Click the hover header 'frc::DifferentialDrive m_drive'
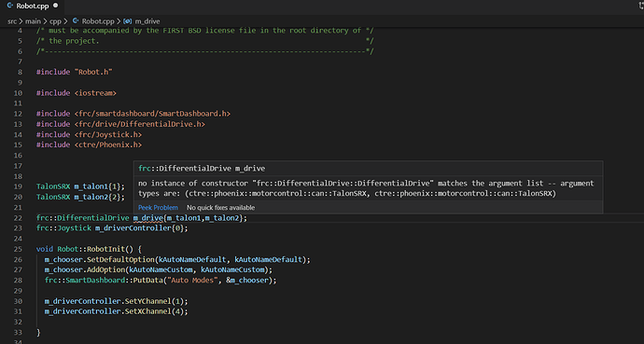 (x=202, y=169)
